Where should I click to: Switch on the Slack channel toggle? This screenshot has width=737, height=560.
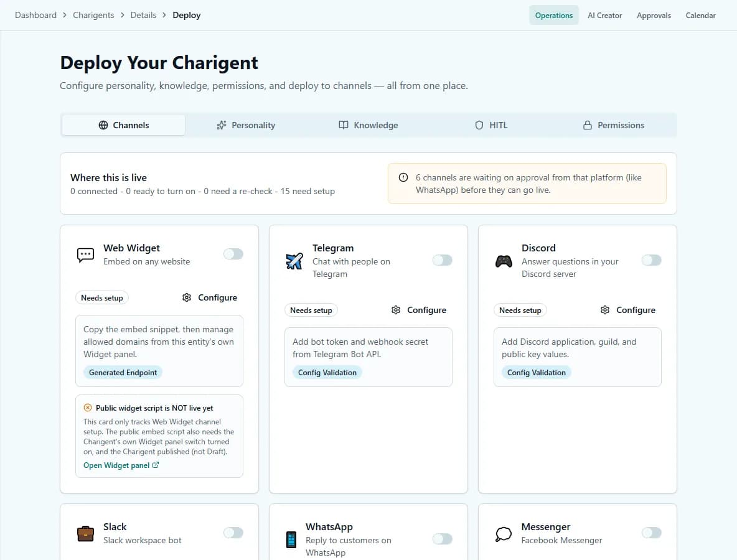click(233, 533)
